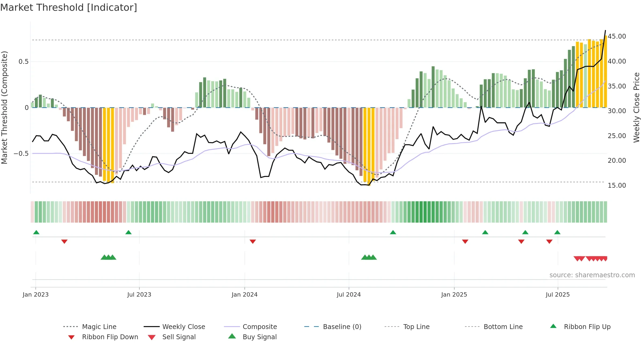Click the 35.00 price axis label

click(x=617, y=86)
